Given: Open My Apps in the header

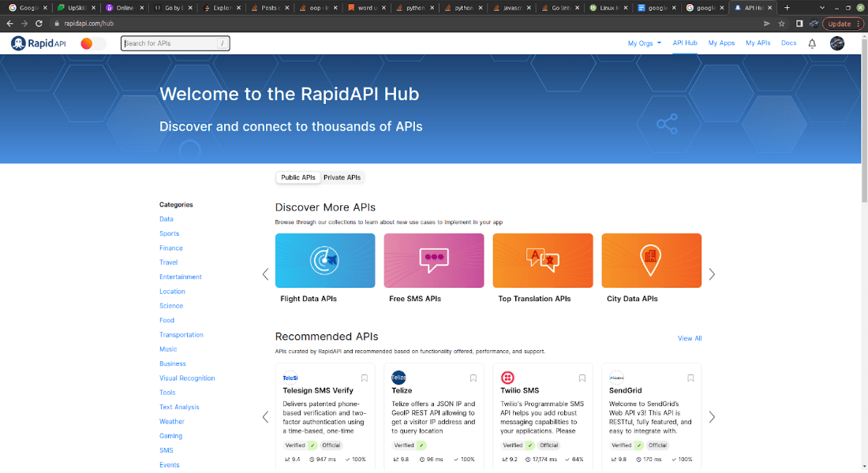Looking at the screenshot, I should tap(721, 43).
